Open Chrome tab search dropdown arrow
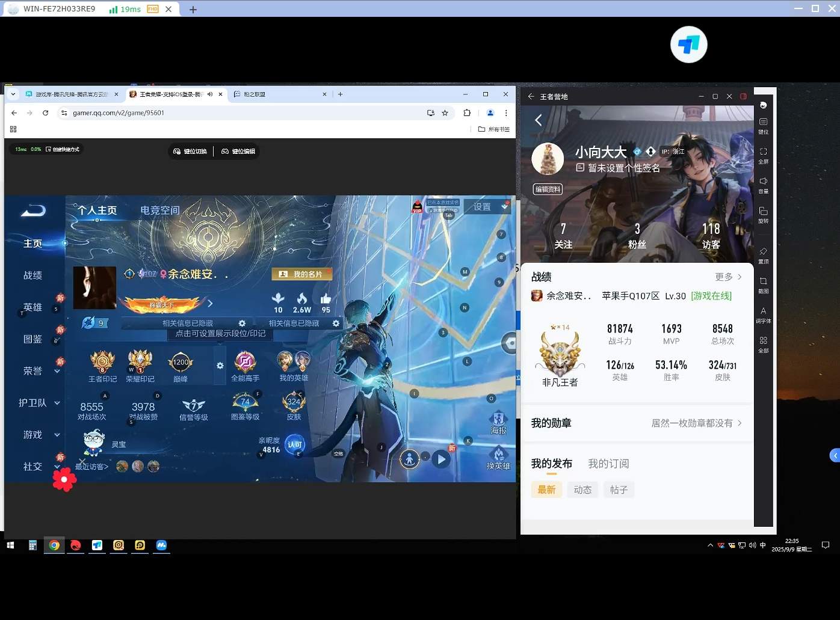This screenshot has height=620, width=840. tap(12, 94)
